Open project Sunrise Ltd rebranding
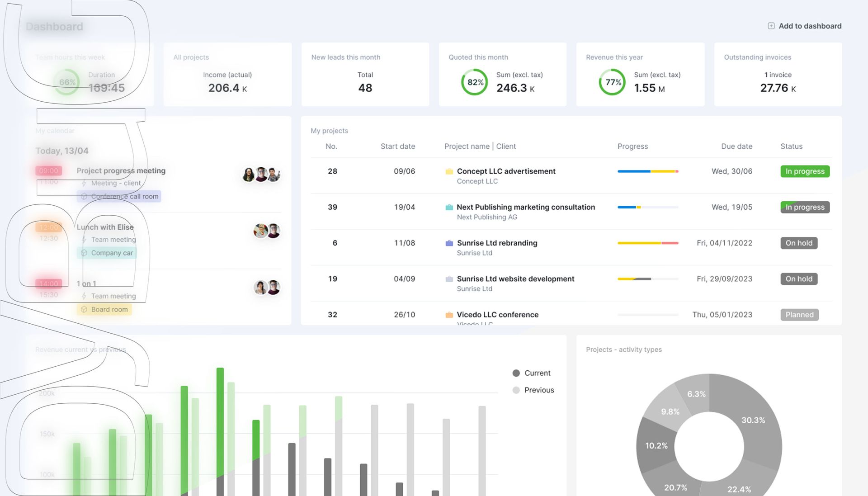This screenshot has height=496, width=868. [497, 243]
